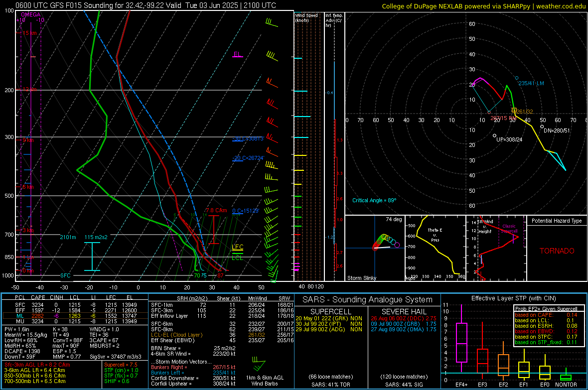Click the magenta 'Classic Supercell' label
The image size is (588, 390).
509,229
